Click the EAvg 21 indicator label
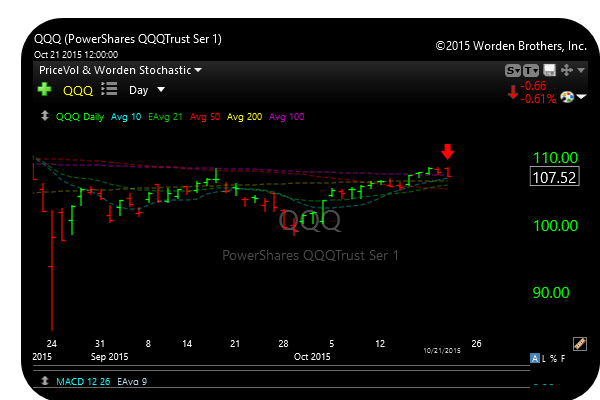Screen dimensions: 600x400 (x=165, y=117)
